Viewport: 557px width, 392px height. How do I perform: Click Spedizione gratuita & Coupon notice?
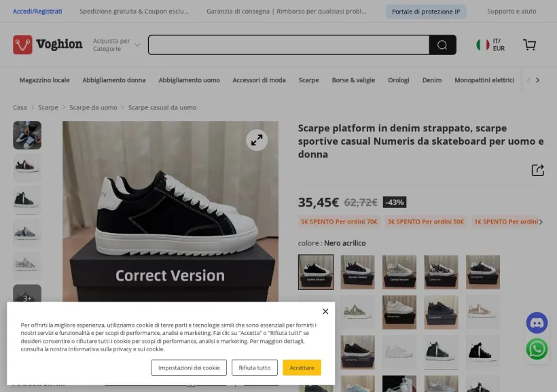[134, 12]
